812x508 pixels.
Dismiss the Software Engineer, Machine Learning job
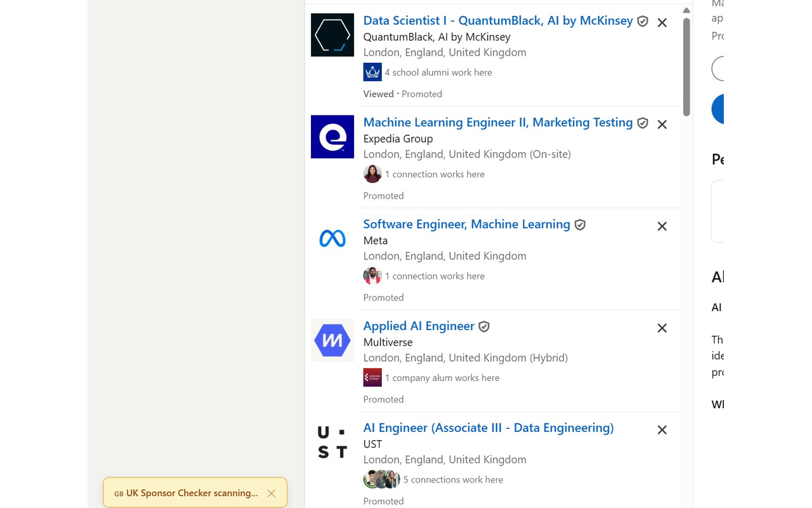(662, 226)
